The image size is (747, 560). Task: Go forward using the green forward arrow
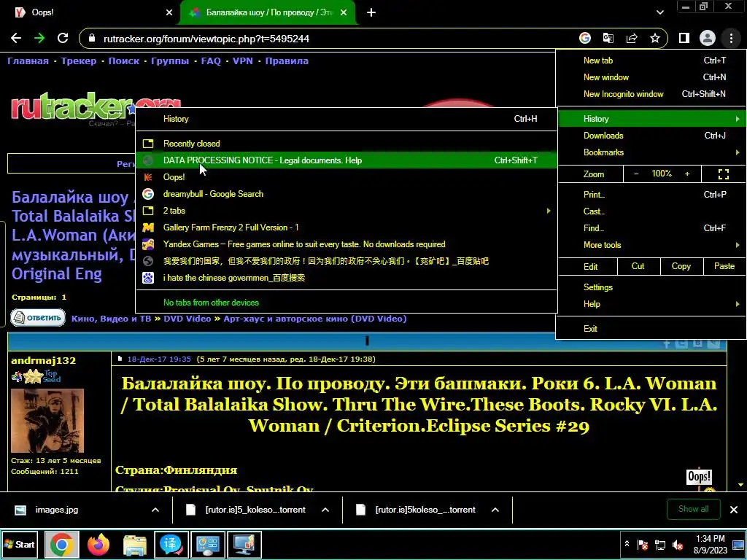(x=39, y=38)
